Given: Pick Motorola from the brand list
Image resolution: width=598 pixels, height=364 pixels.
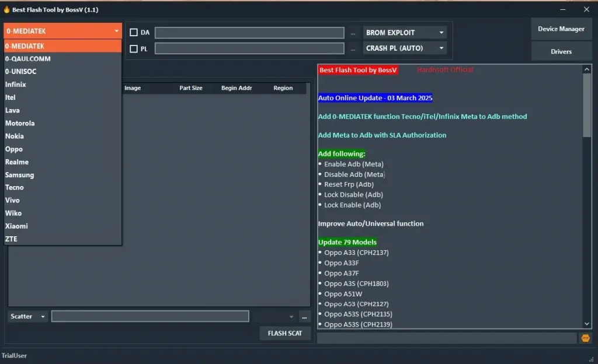Looking at the screenshot, I should pyautogui.click(x=62, y=123).
